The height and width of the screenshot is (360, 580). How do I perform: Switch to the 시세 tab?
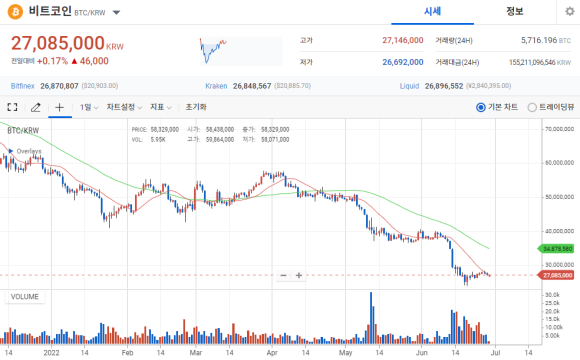pos(432,11)
